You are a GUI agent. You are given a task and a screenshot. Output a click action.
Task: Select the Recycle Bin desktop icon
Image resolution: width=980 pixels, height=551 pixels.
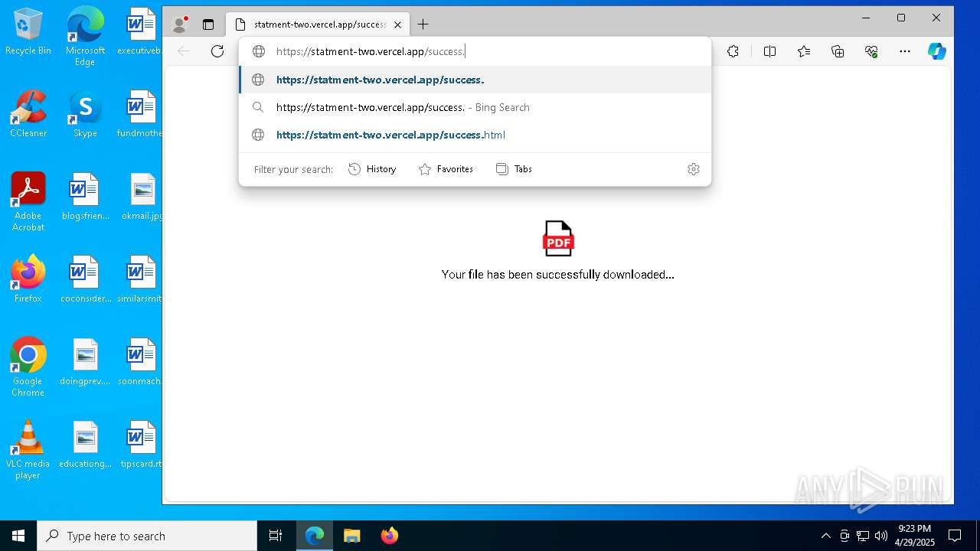(28, 32)
